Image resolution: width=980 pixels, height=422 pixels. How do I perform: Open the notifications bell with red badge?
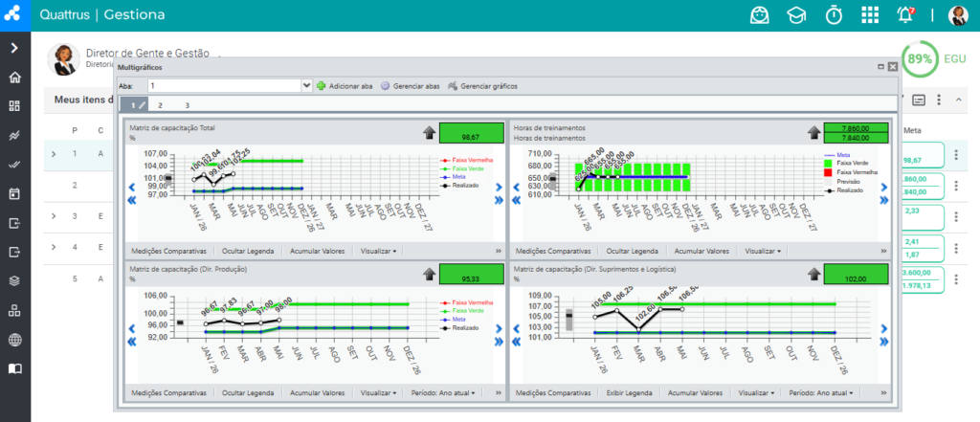click(x=905, y=15)
